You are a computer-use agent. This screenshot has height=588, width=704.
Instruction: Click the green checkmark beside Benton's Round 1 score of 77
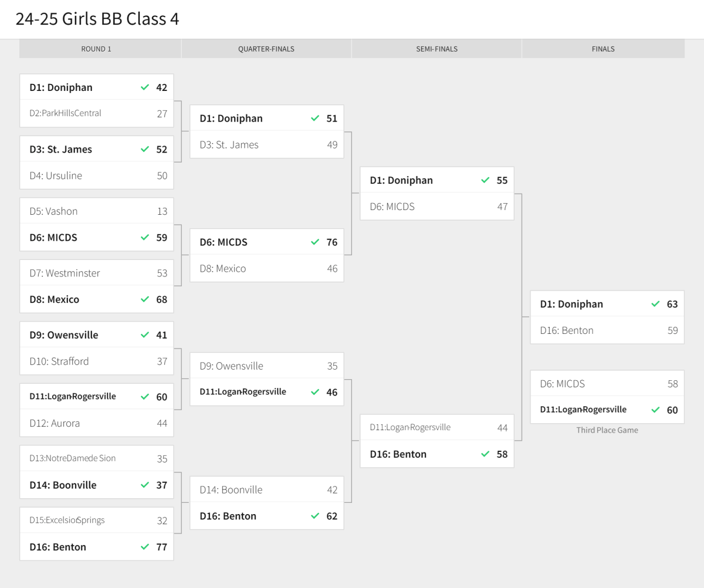pyautogui.click(x=145, y=547)
